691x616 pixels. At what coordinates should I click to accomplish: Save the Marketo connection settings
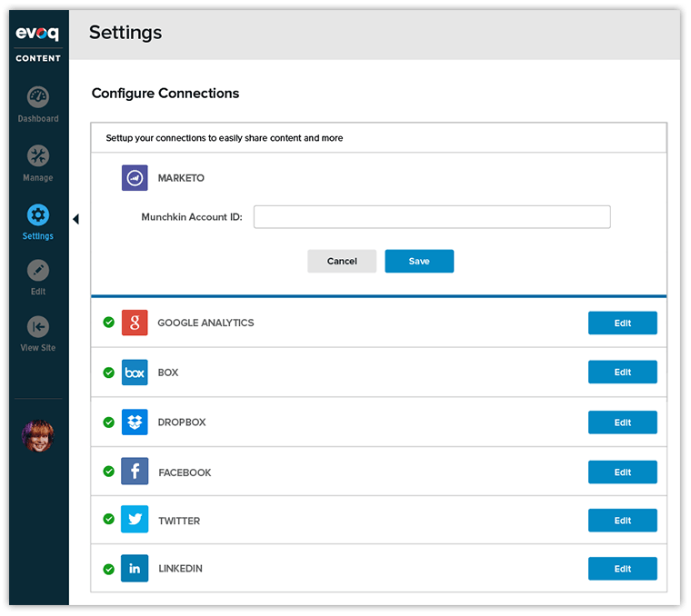pyautogui.click(x=418, y=261)
